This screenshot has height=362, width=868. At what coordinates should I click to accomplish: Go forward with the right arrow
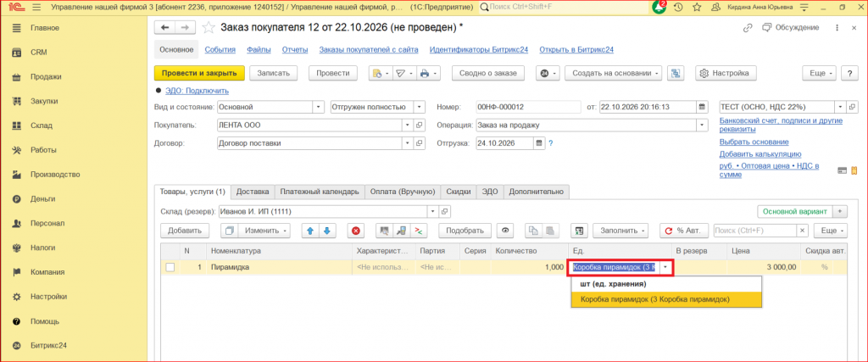pos(186,27)
